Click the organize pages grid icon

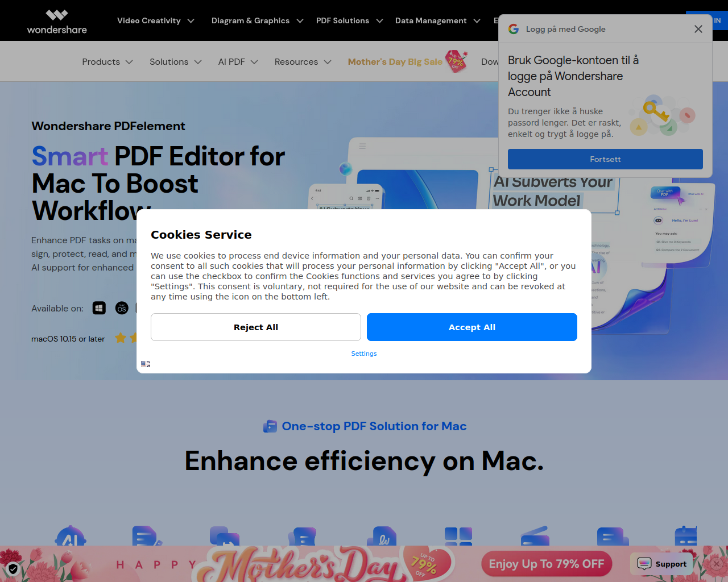click(458, 537)
